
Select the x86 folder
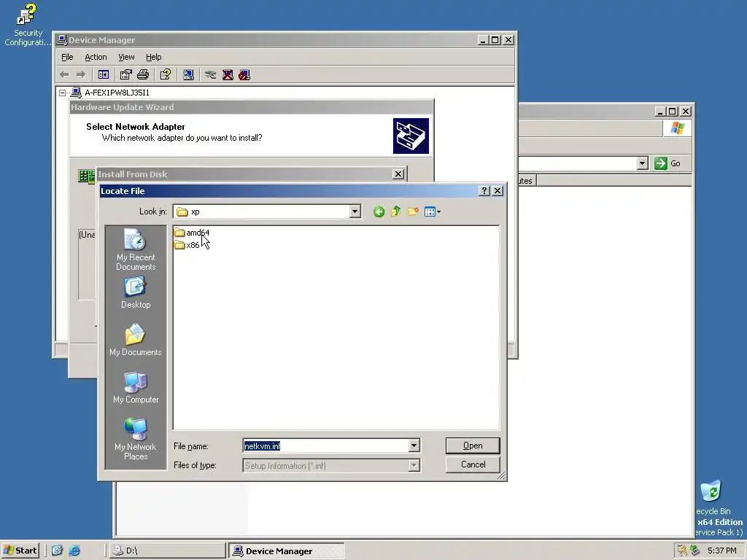click(x=187, y=245)
